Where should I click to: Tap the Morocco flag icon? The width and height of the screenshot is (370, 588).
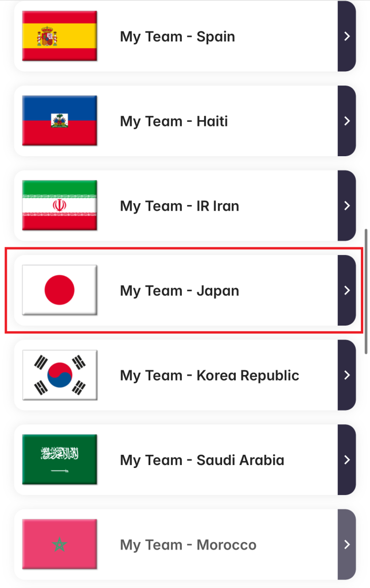[x=60, y=544]
